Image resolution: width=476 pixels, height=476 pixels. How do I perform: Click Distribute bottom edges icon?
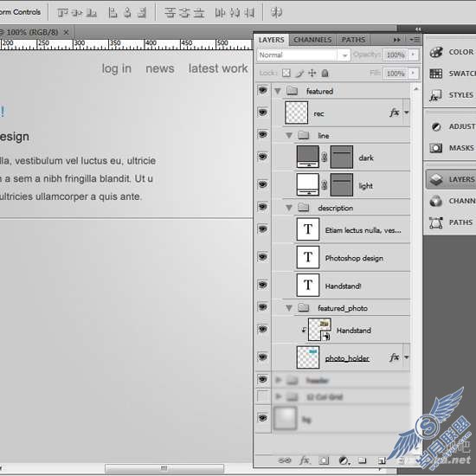coord(198,12)
